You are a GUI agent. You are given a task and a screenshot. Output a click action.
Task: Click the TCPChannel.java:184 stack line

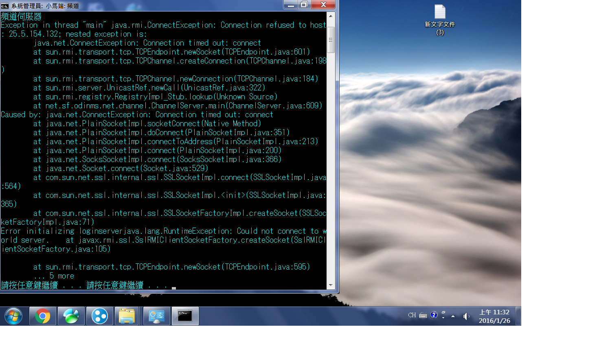click(176, 79)
